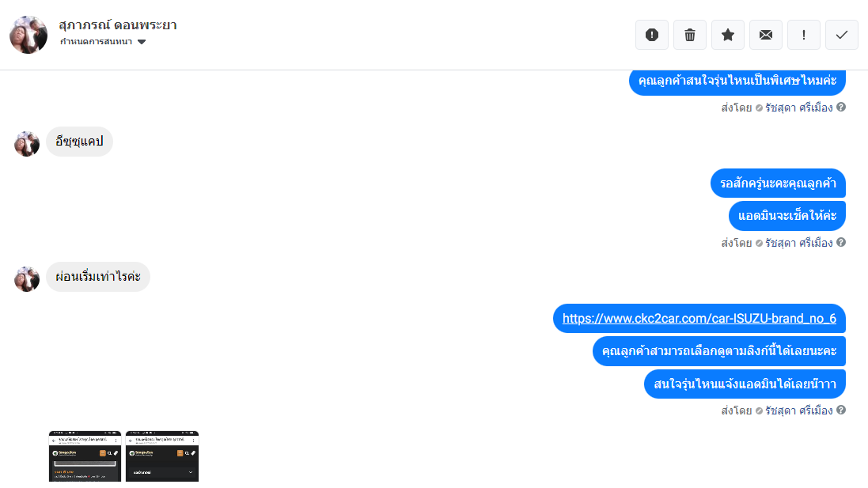
Task: Delete conversation with the trash icon
Action: pyautogui.click(x=690, y=35)
